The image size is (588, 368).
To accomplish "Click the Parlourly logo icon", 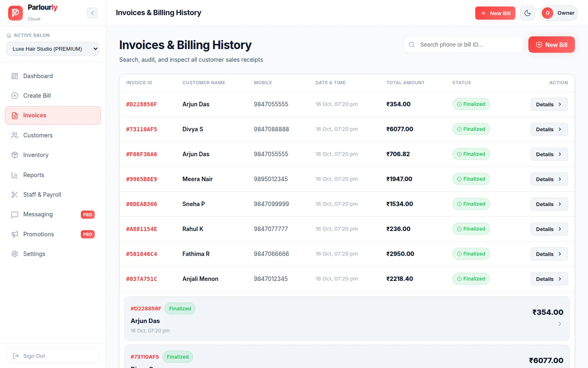I will tap(16, 13).
